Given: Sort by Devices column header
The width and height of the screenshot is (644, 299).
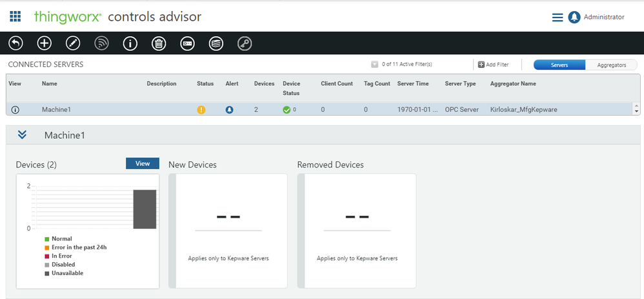Looking at the screenshot, I should [264, 83].
